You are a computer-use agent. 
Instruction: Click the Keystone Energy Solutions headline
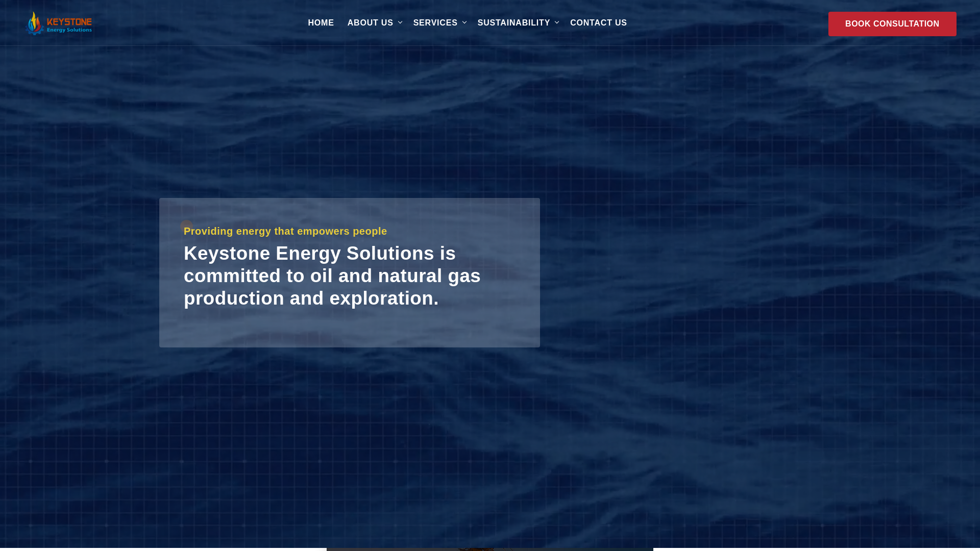(332, 276)
